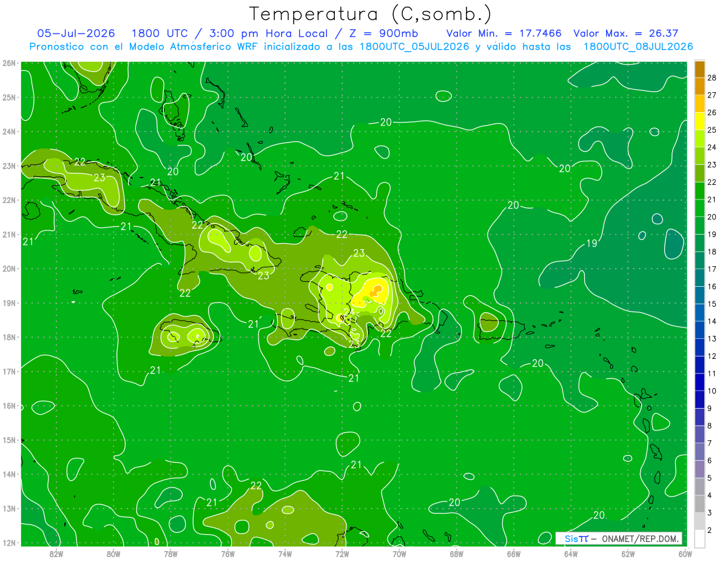Click the valid-until time "1800UTC_08JUL2026"

[638, 47]
